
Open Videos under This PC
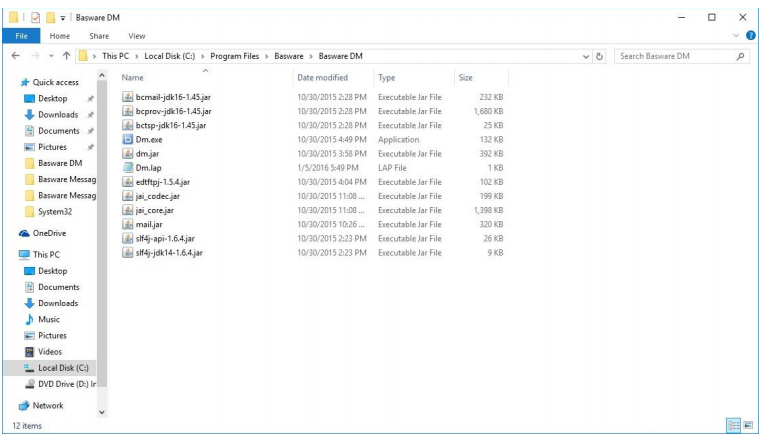pos(50,351)
